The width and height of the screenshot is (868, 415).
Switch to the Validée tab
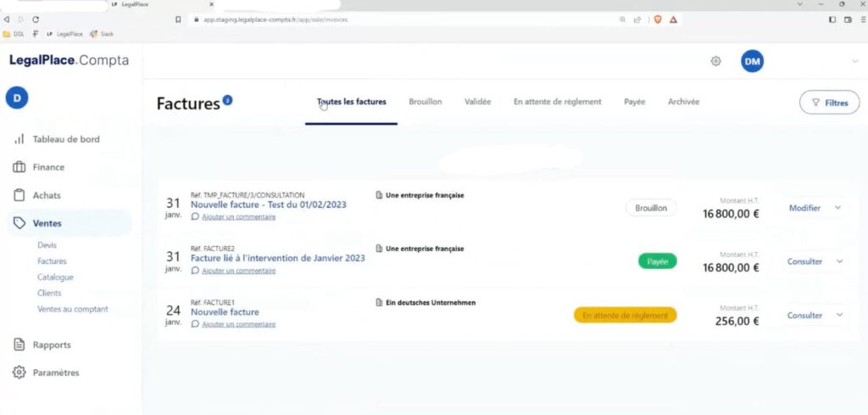point(478,102)
